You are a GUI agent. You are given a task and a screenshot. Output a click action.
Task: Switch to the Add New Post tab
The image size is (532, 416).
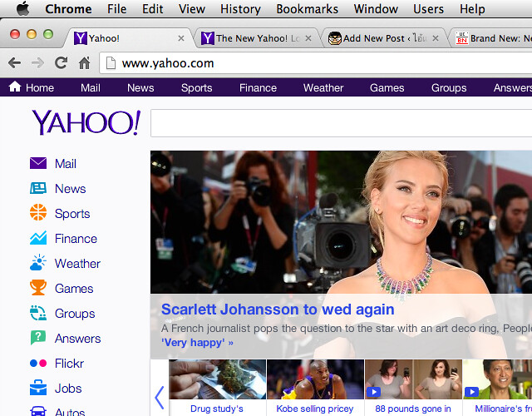[385, 38]
